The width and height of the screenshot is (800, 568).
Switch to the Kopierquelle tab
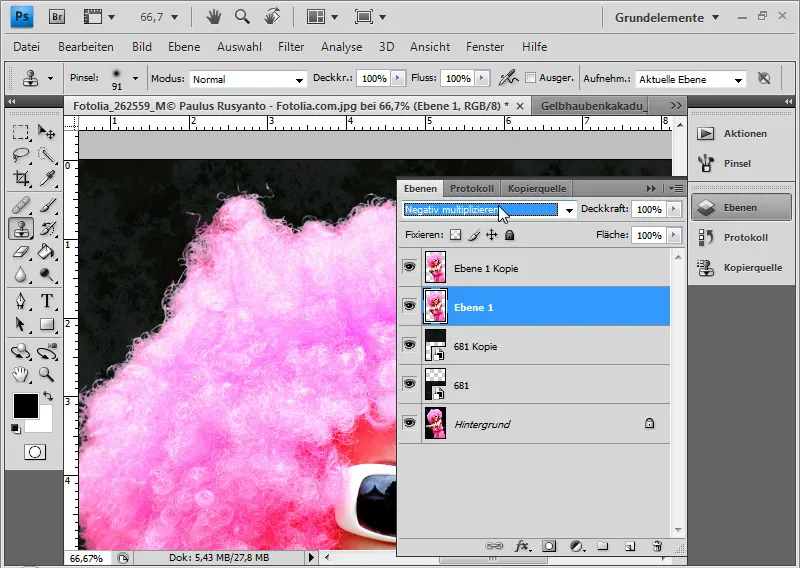click(537, 188)
